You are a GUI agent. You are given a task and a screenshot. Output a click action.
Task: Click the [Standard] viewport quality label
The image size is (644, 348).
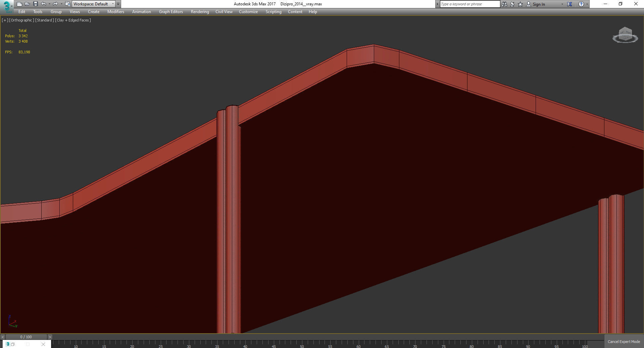(x=45, y=20)
